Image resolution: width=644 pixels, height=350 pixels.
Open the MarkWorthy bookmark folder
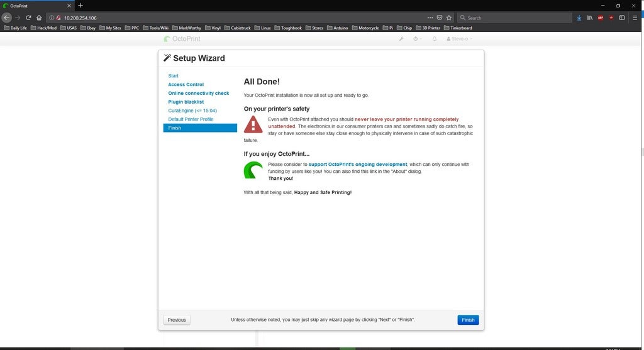(187, 28)
